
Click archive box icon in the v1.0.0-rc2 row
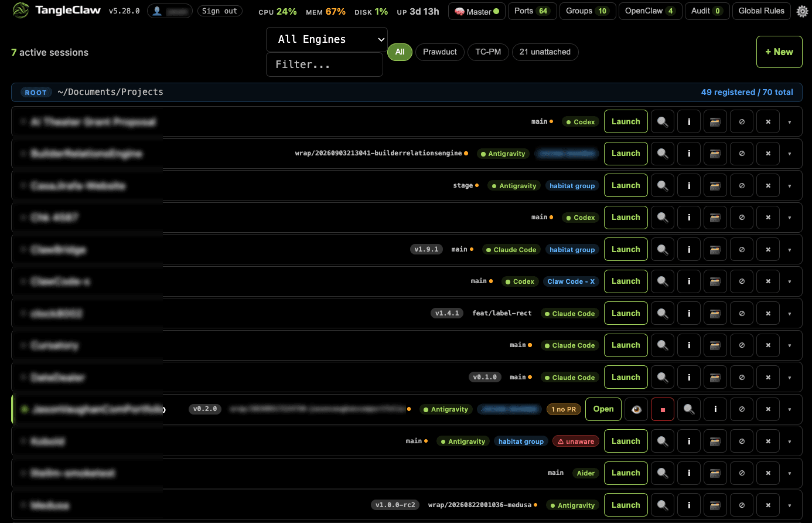point(715,505)
